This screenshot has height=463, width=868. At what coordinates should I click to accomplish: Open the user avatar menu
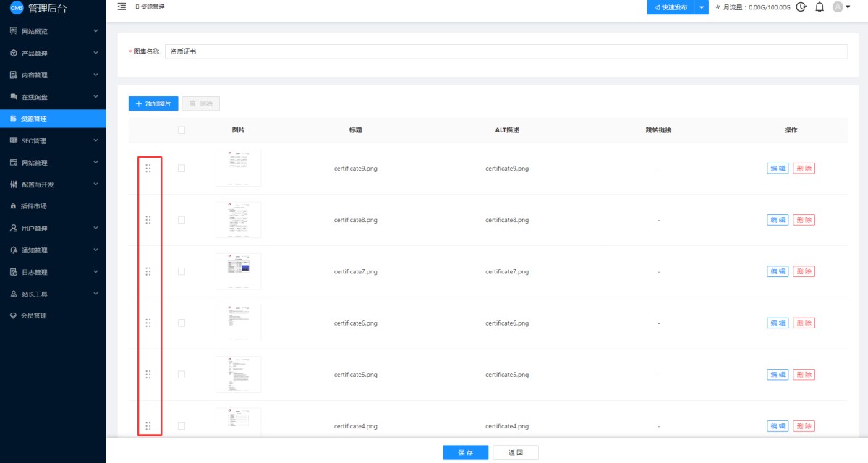coord(841,7)
